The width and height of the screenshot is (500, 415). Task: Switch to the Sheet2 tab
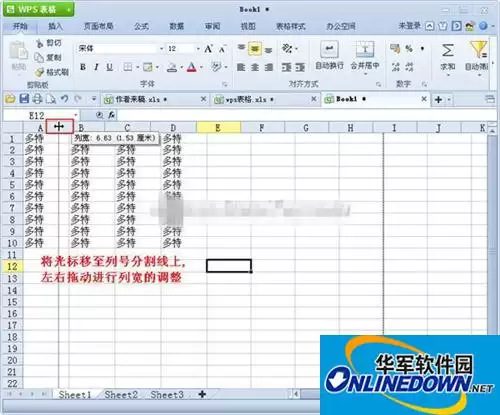point(121,395)
